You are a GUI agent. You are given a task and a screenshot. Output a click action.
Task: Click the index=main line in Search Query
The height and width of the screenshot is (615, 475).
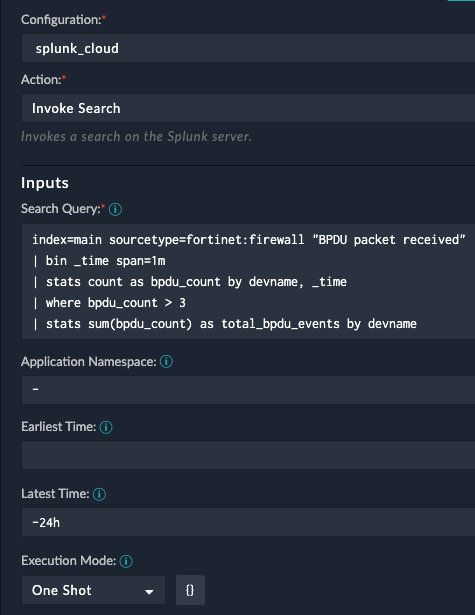(x=249, y=240)
